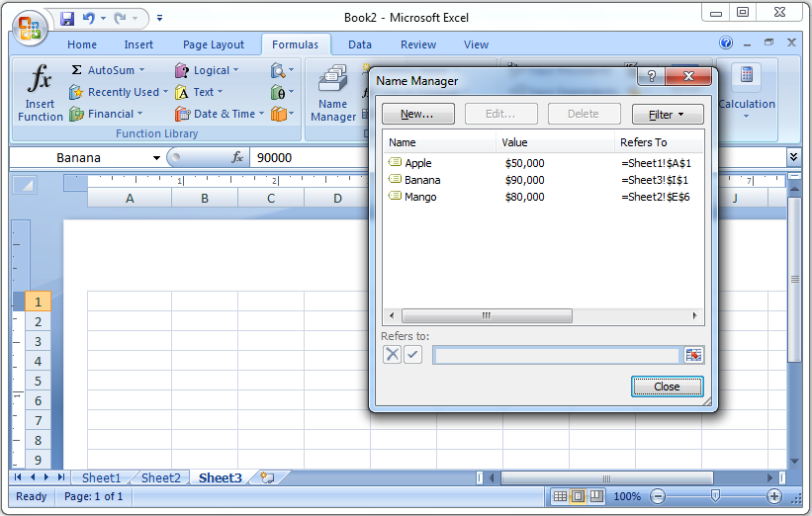The image size is (812, 516).
Task: Select the Banana name row
Action: [543, 180]
